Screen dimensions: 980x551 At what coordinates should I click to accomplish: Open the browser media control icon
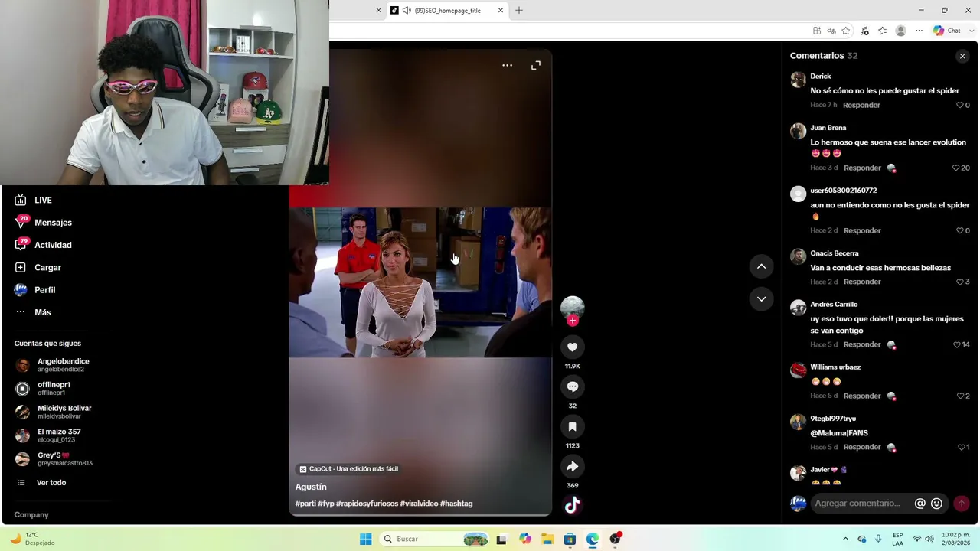click(864, 31)
